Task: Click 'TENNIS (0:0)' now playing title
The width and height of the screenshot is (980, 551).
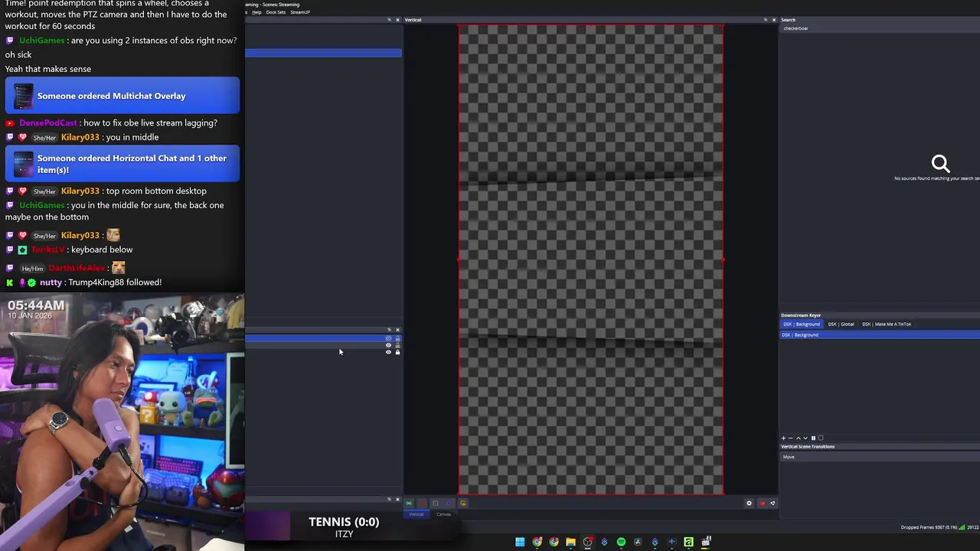Action: pyautogui.click(x=344, y=522)
